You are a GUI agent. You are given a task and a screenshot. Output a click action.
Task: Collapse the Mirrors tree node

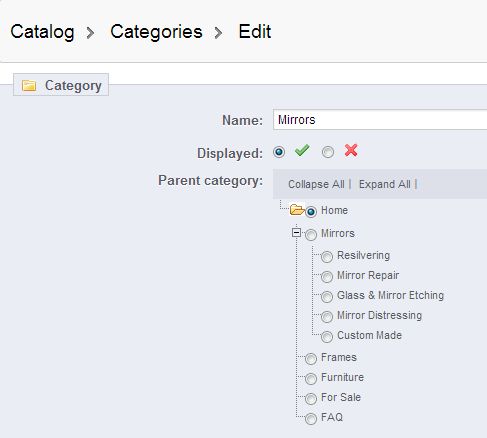pos(296,233)
